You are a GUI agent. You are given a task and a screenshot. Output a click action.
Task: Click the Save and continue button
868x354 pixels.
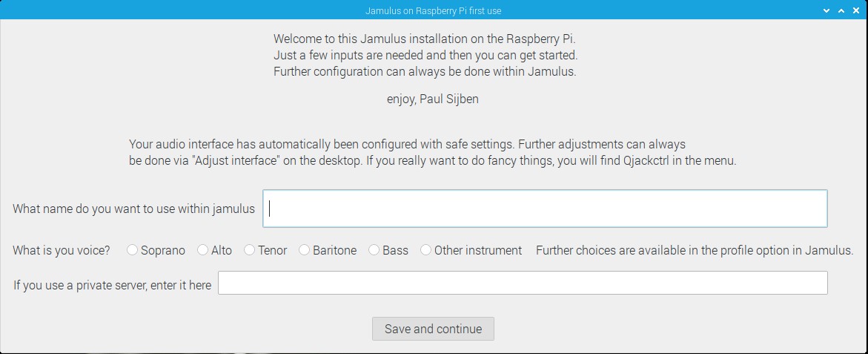point(433,329)
